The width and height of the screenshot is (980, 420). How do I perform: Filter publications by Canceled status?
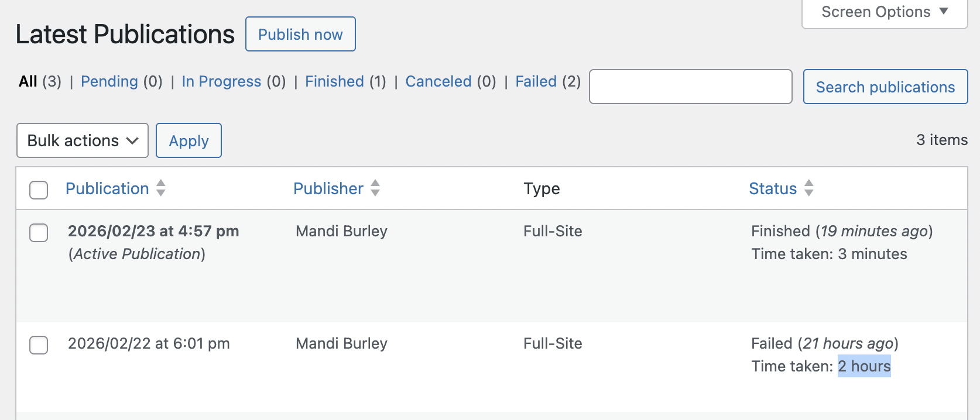(438, 81)
